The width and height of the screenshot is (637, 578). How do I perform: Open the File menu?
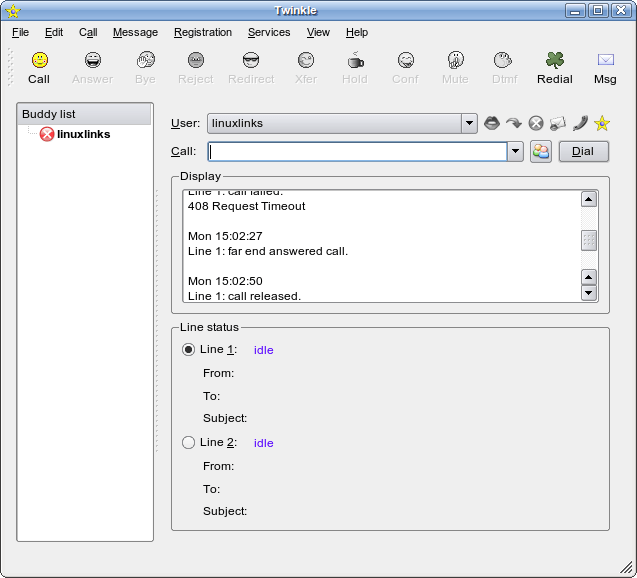pyautogui.click(x=20, y=32)
